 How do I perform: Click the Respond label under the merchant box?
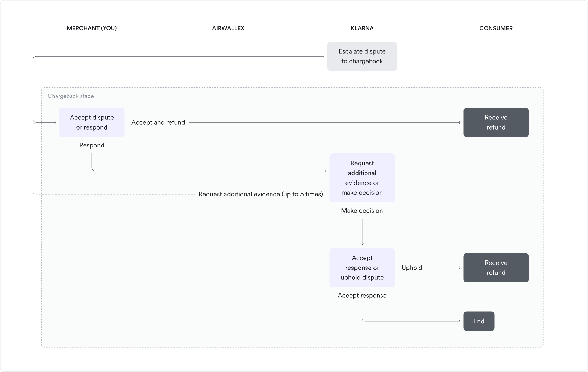pos(92,145)
